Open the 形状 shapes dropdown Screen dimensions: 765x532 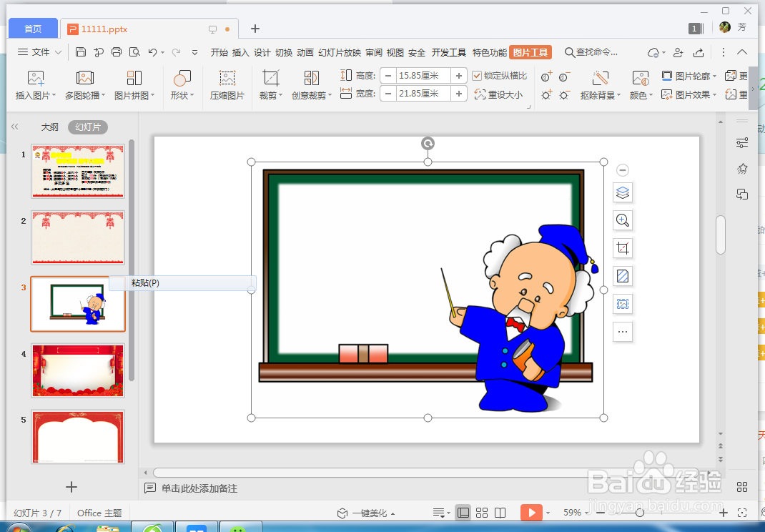click(x=182, y=84)
